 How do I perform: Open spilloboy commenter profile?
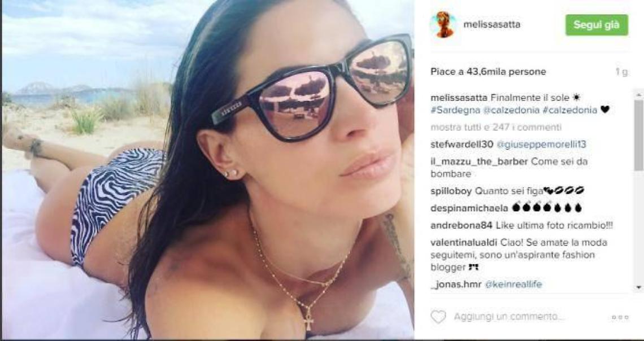[451, 191]
